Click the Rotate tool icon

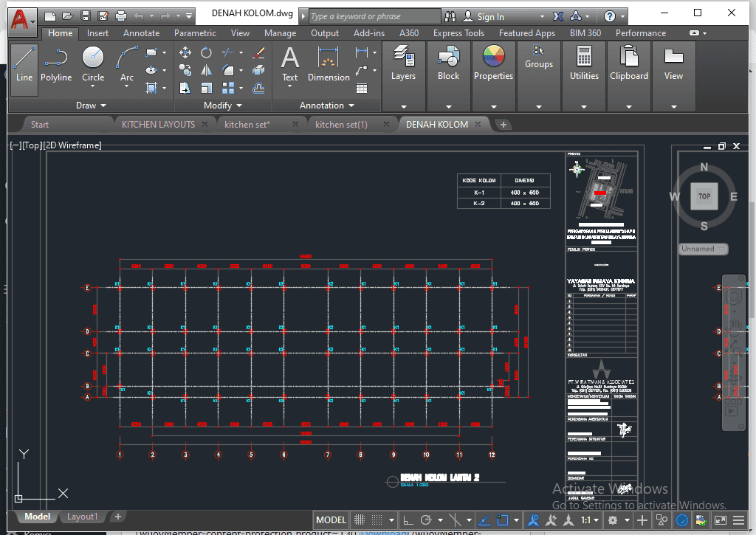pos(207,52)
